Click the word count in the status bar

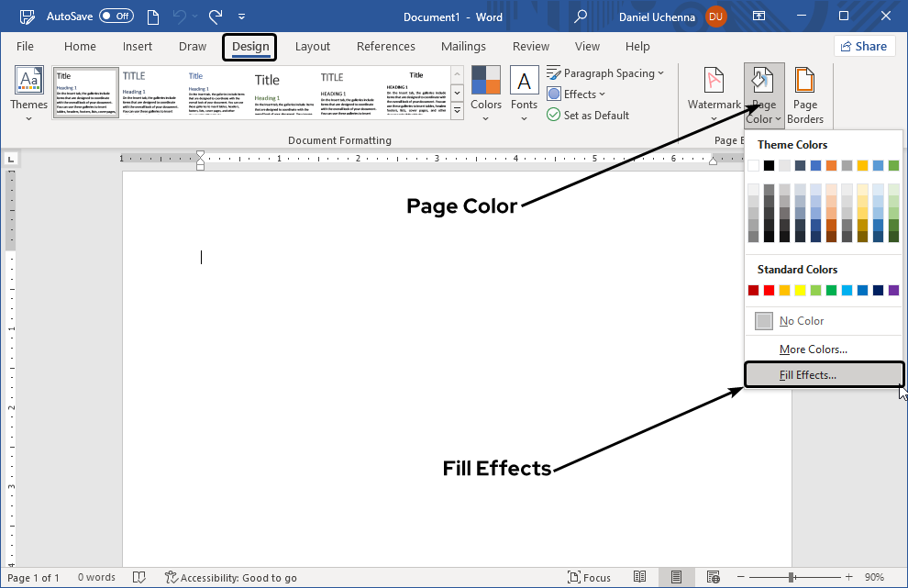[96, 577]
